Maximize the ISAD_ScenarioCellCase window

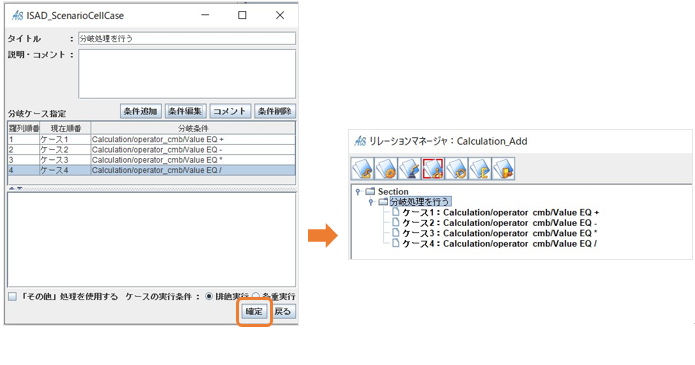point(242,15)
